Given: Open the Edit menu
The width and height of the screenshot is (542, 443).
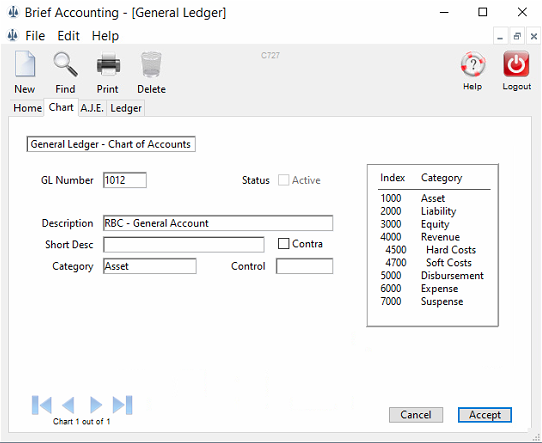Looking at the screenshot, I should click(x=68, y=36).
